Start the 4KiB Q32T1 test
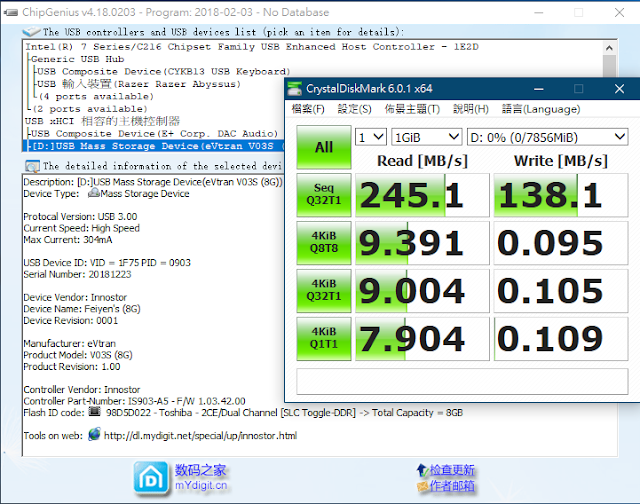The height and width of the screenshot is (504, 640). (x=324, y=291)
